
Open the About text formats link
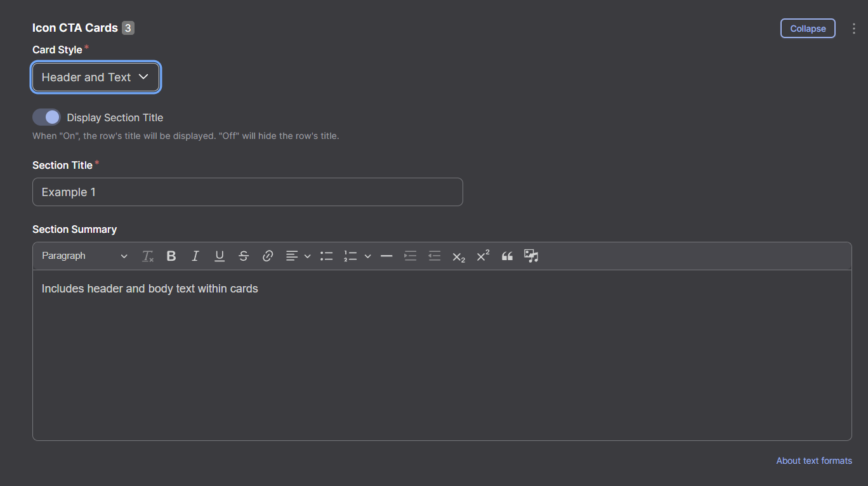pos(813,461)
